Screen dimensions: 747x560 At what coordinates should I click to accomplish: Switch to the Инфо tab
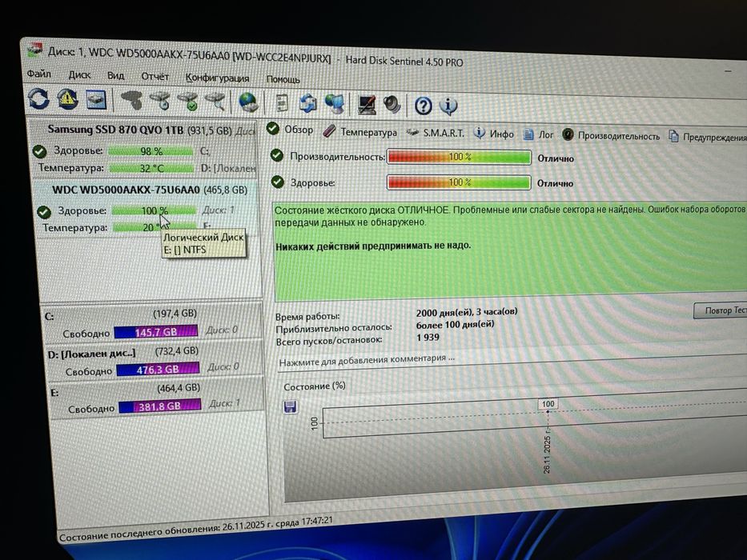(493, 134)
